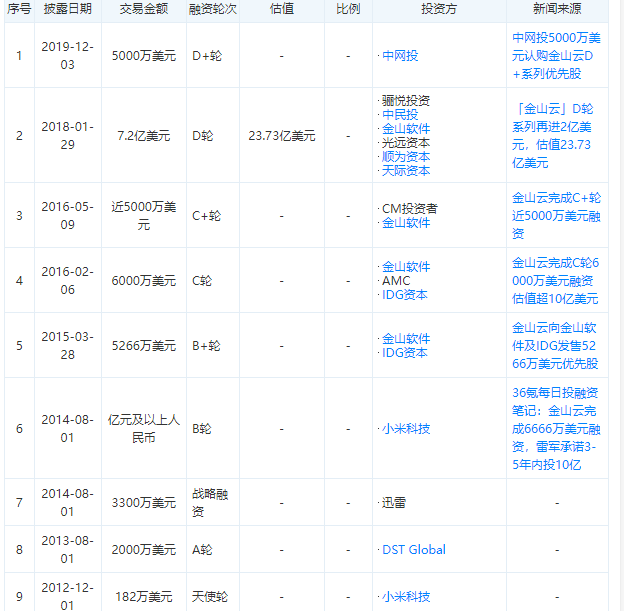Click investor link DST Global
Image resolution: width=624 pixels, height=611 pixels.
tap(414, 550)
